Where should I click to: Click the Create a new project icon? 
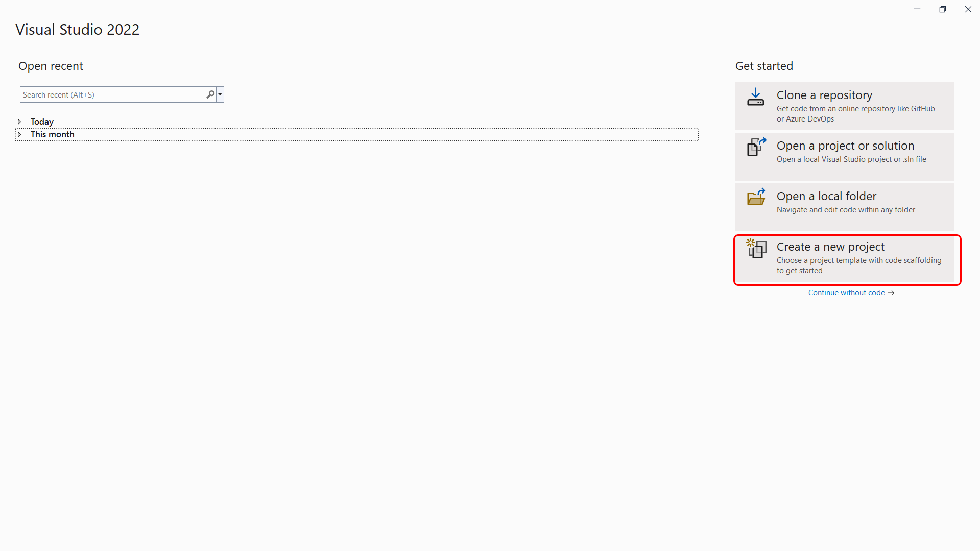click(x=756, y=248)
